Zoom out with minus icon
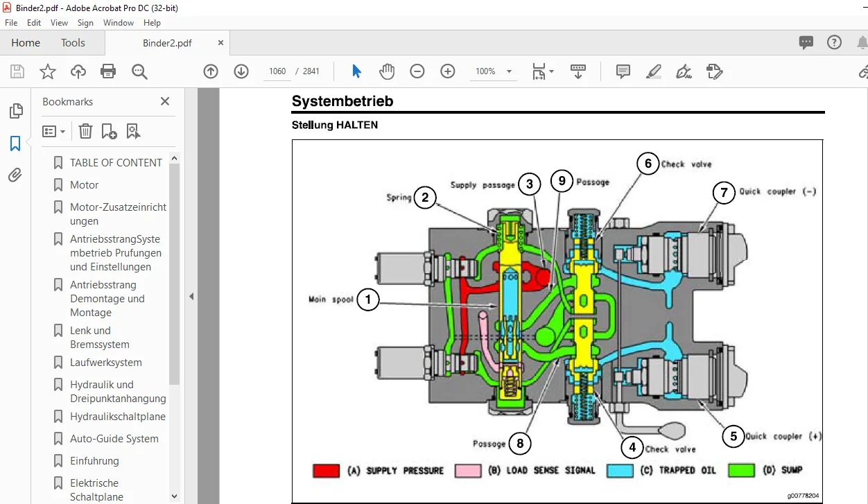This screenshot has height=504, width=868. point(417,71)
